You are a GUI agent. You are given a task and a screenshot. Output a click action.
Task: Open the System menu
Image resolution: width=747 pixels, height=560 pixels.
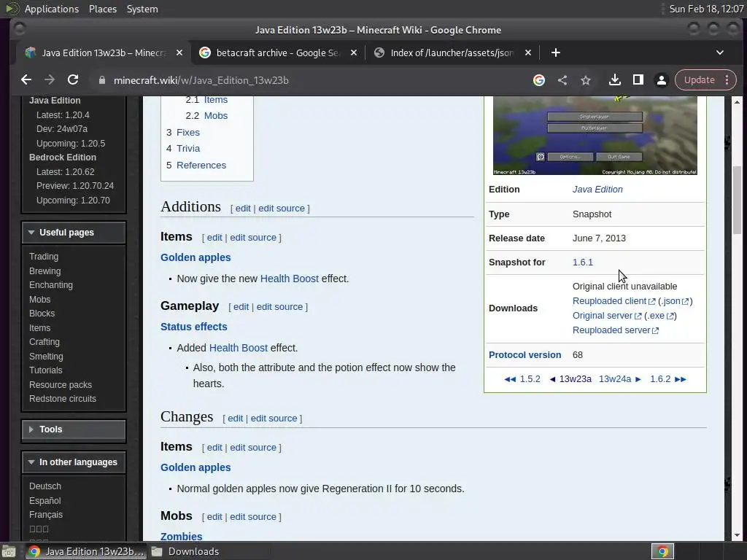click(142, 9)
